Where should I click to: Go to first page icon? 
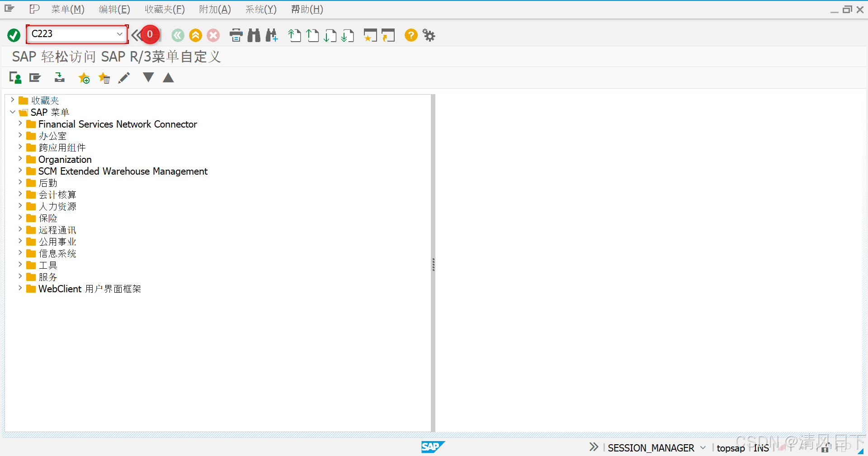295,35
